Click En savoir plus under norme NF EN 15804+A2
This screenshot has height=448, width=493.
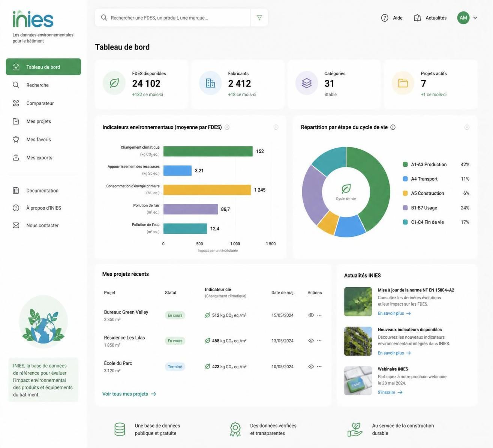click(394, 314)
